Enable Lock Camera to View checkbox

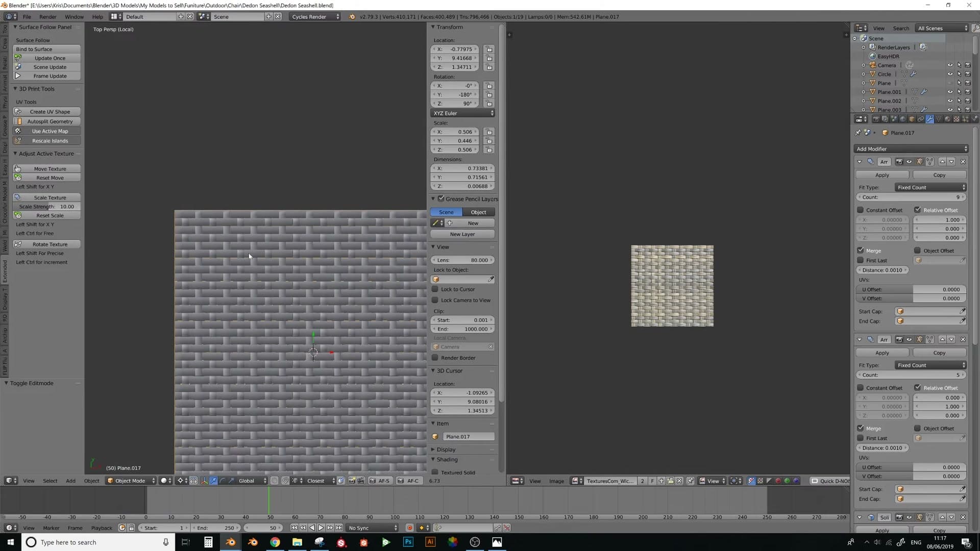coord(435,300)
